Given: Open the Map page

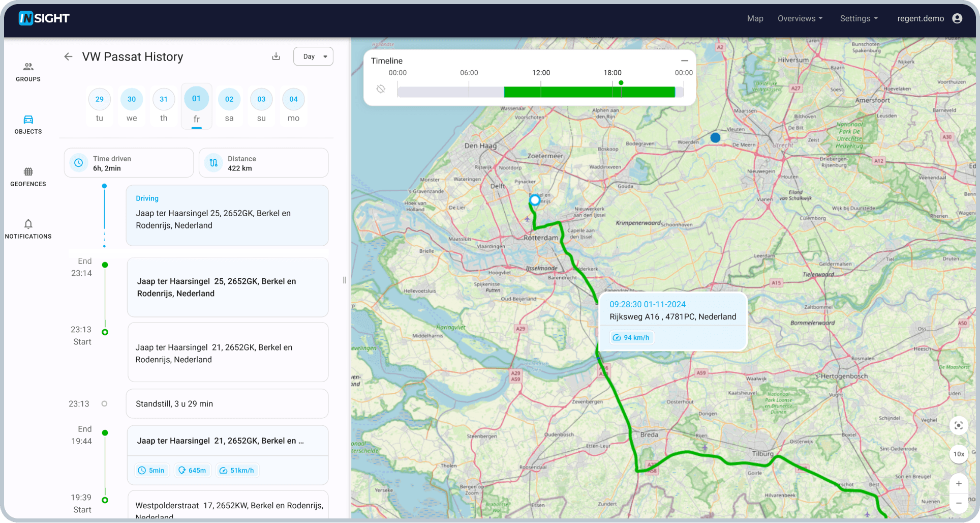Looking at the screenshot, I should pos(755,18).
